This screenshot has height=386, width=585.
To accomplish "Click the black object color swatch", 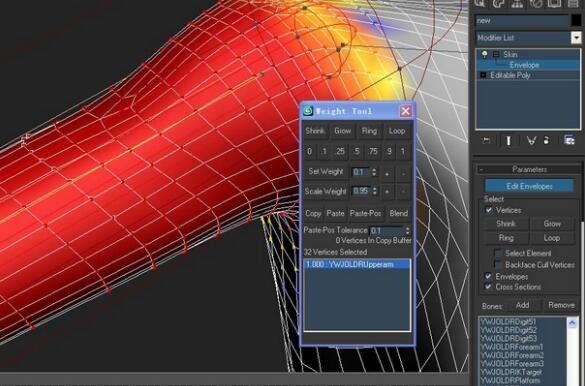I will tap(576, 21).
